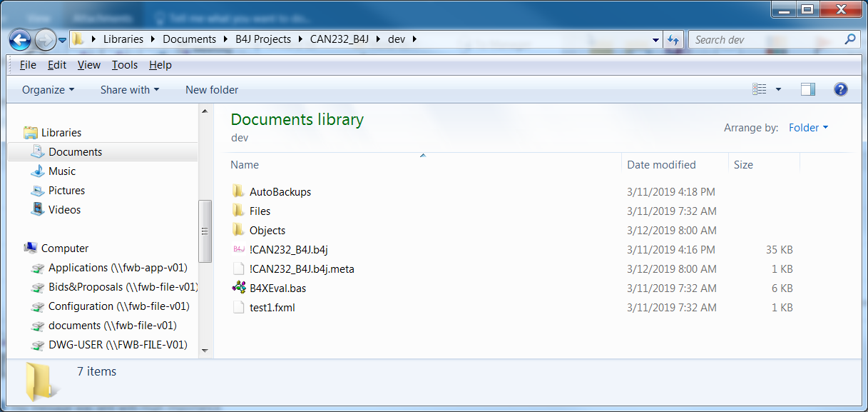Select the Pictures library icon
Screen dimensions: 868x412
pos(38,191)
